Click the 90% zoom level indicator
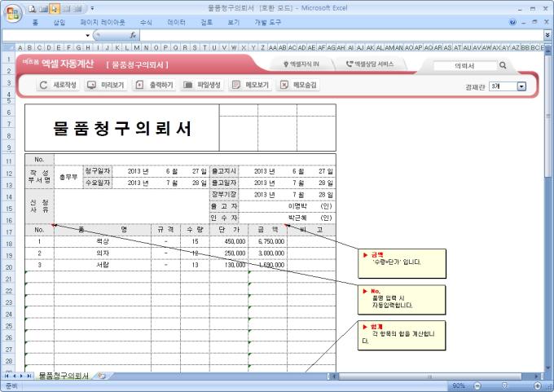Image resolution: width=554 pixels, height=392 pixels. coord(458,385)
